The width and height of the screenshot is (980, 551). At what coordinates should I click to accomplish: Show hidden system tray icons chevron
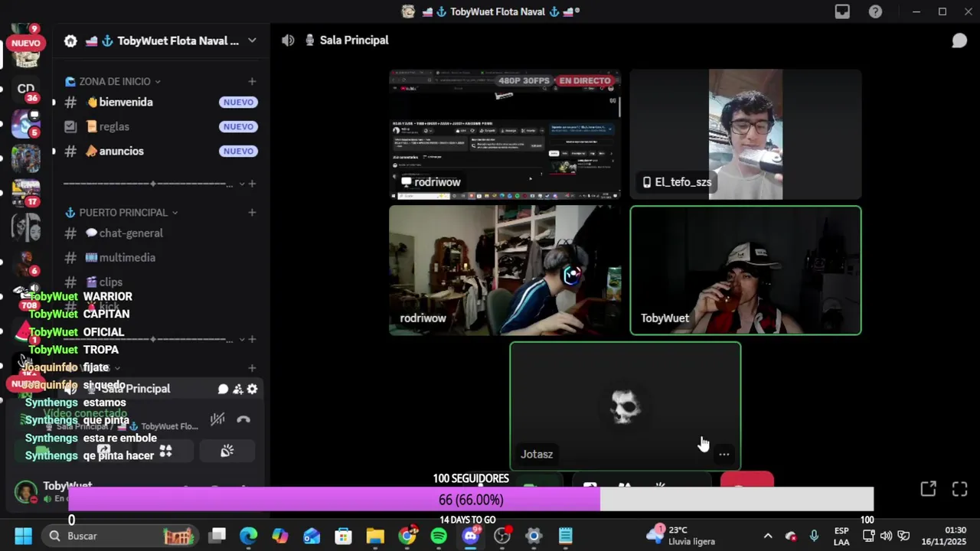pyautogui.click(x=768, y=536)
